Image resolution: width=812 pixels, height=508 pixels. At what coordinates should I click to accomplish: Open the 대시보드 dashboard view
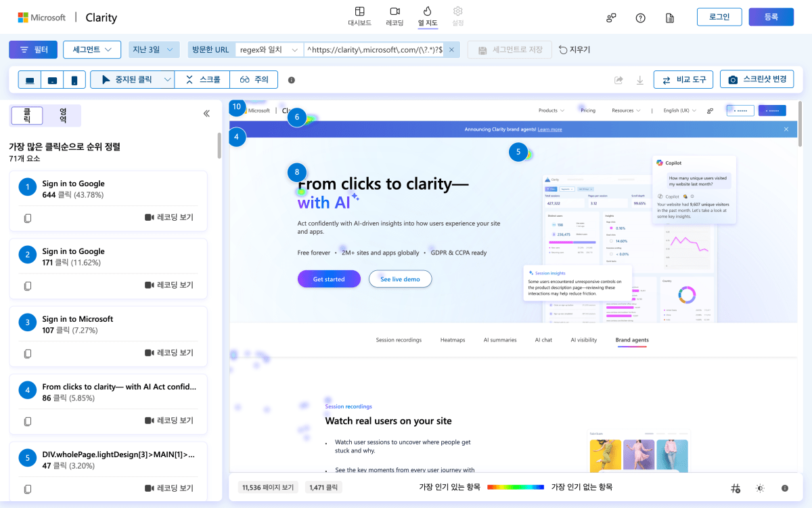coord(360,16)
